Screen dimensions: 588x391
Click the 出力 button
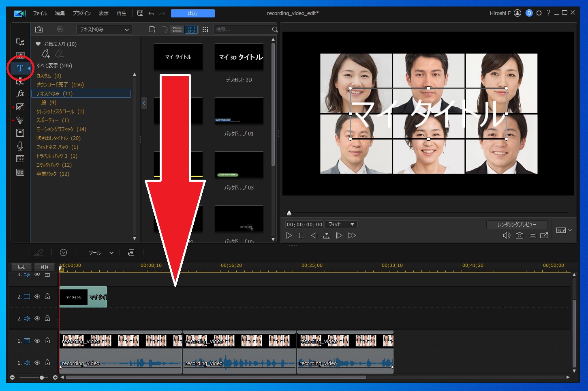point(193,13)
